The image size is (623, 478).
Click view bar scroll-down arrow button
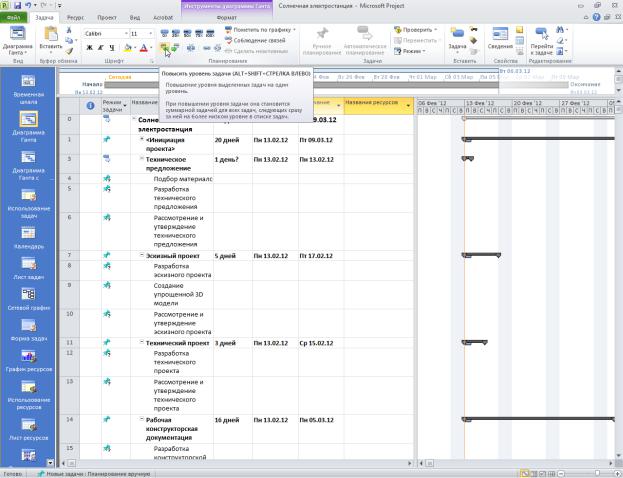50,463
